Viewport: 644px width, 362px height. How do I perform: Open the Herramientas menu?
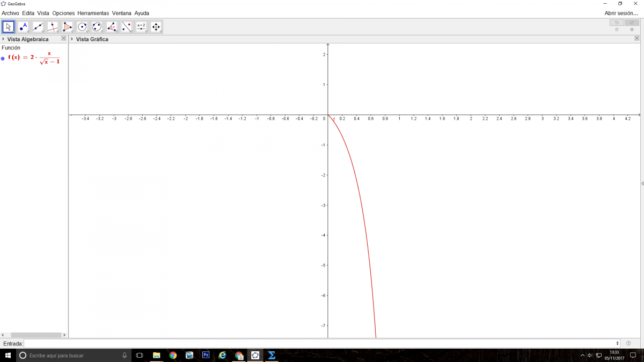[x=93, y=13]
